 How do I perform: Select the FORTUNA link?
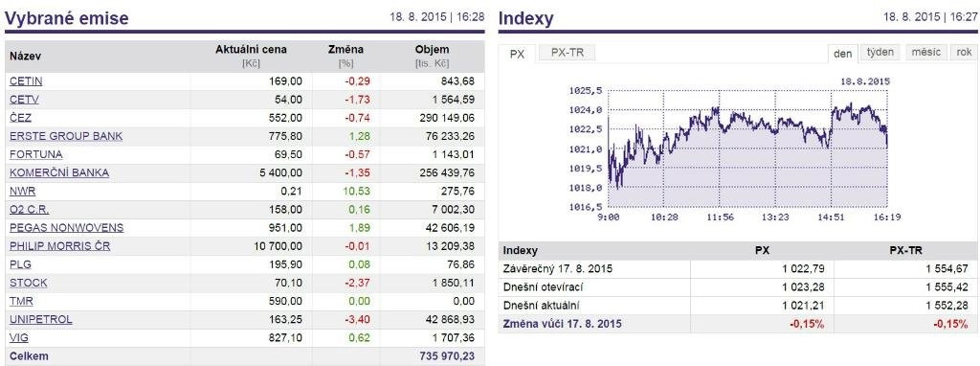(x=36, y=154)
